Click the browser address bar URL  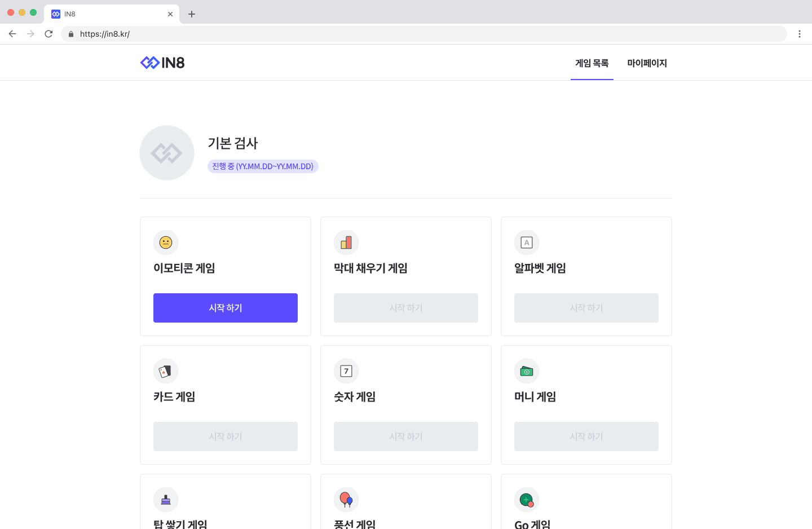pyautogui.click(x=105, y=34)
